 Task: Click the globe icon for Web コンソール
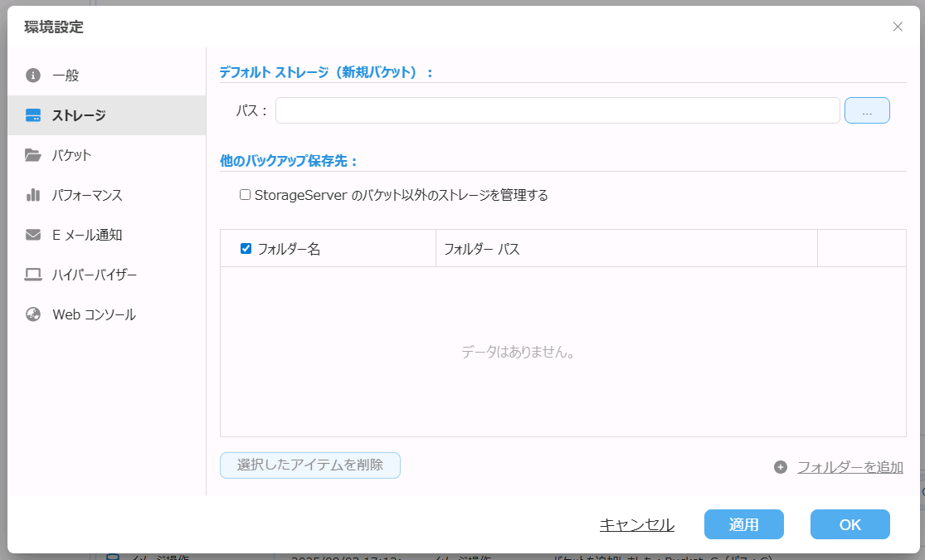(33, 314)
